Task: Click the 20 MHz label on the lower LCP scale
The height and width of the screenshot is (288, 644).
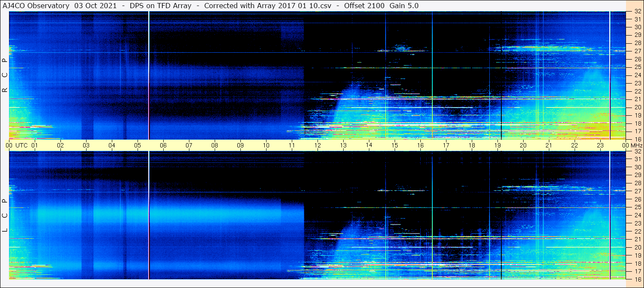Action: [x=637, y=247]
